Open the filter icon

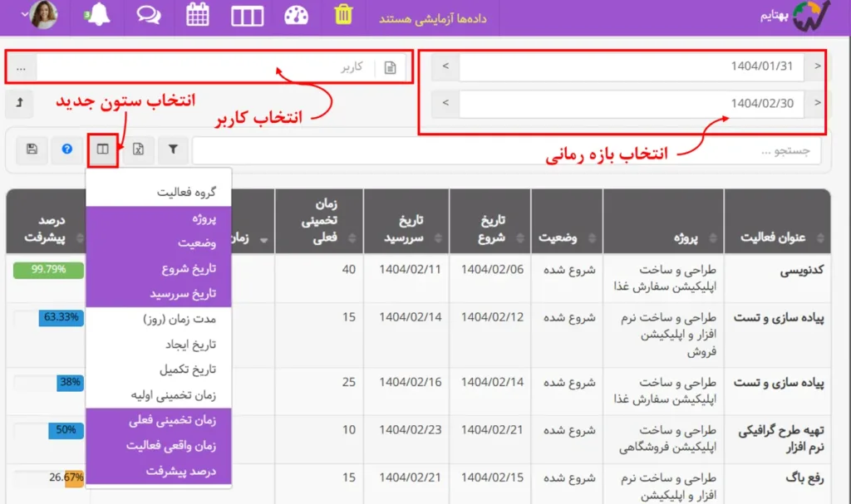[173, 149]
